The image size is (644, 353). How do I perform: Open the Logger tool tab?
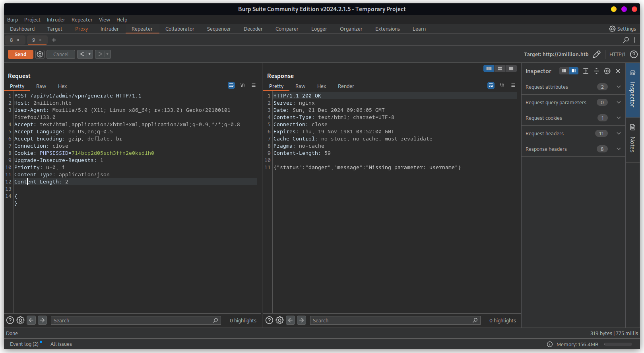(319, 29)
